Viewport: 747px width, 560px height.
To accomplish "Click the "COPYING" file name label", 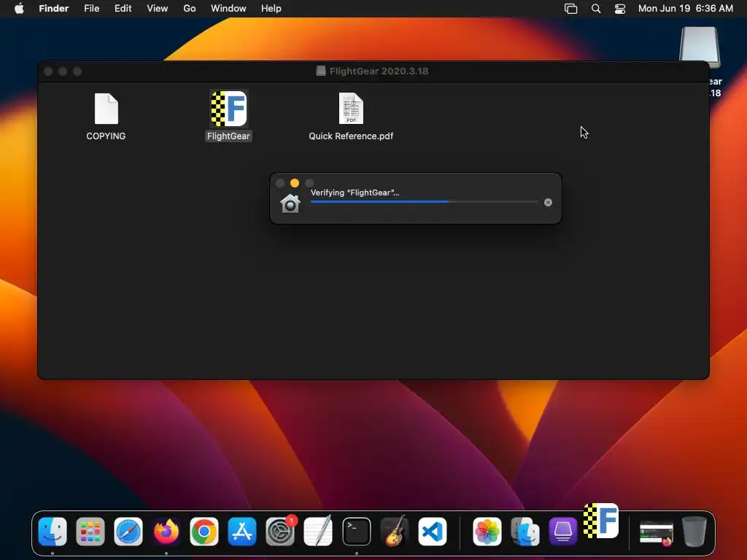I will pos(106,136).
